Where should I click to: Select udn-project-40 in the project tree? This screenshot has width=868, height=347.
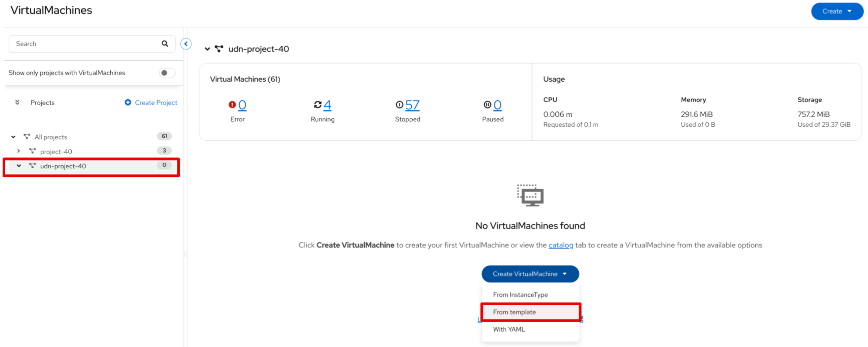point(63,166)
